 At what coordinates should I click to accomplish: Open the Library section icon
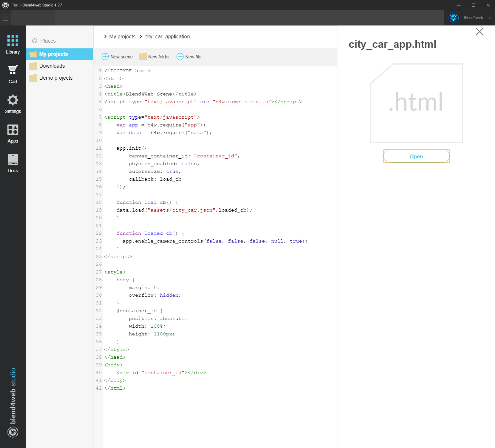coord(13,41)
